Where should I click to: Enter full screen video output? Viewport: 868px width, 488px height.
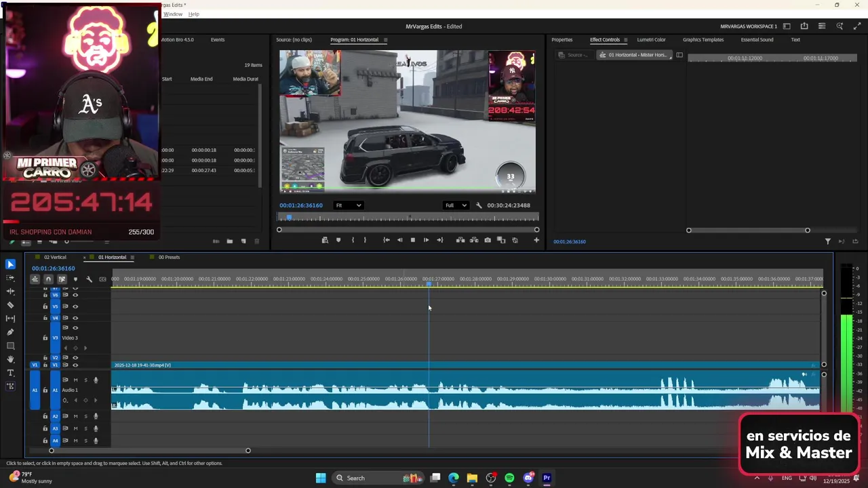[857, 26]
